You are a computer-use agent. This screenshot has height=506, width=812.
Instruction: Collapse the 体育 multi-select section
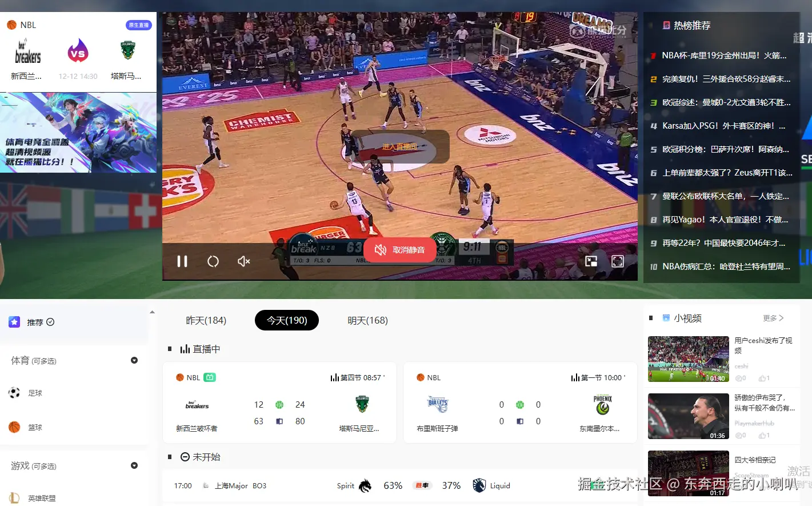[x=134, y=360]
